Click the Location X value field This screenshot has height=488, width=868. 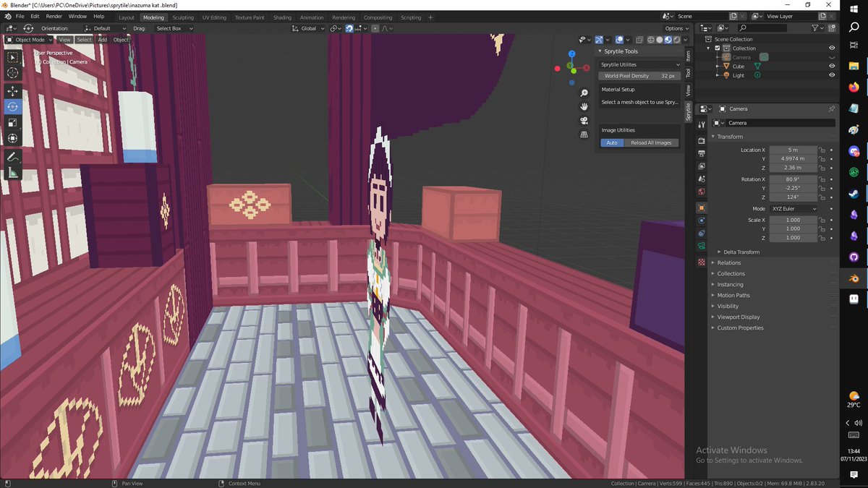point(793,150)
